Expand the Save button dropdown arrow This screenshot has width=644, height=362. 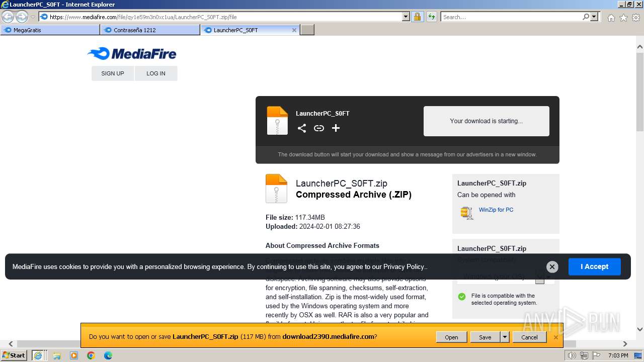[x=505, y=337]
